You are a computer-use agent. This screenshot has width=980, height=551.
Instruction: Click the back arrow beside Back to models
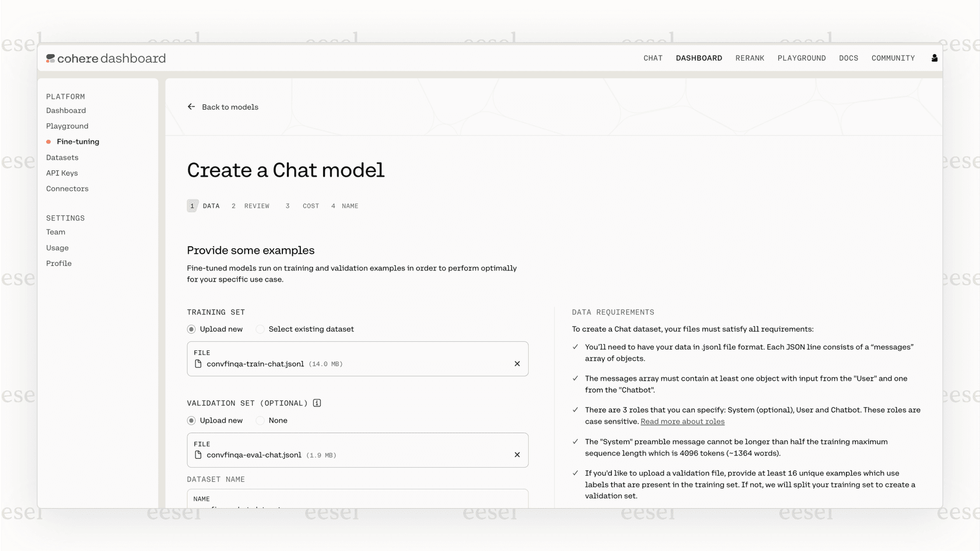191,107
